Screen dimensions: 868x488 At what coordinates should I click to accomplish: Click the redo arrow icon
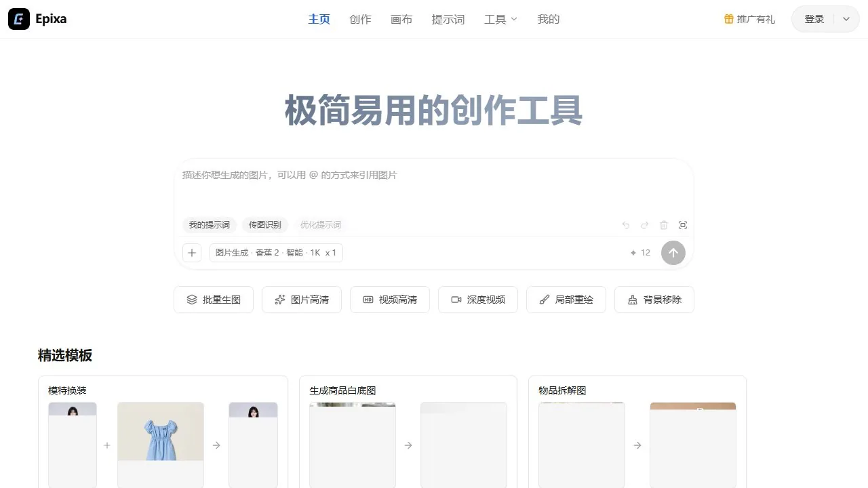(645, 225)
